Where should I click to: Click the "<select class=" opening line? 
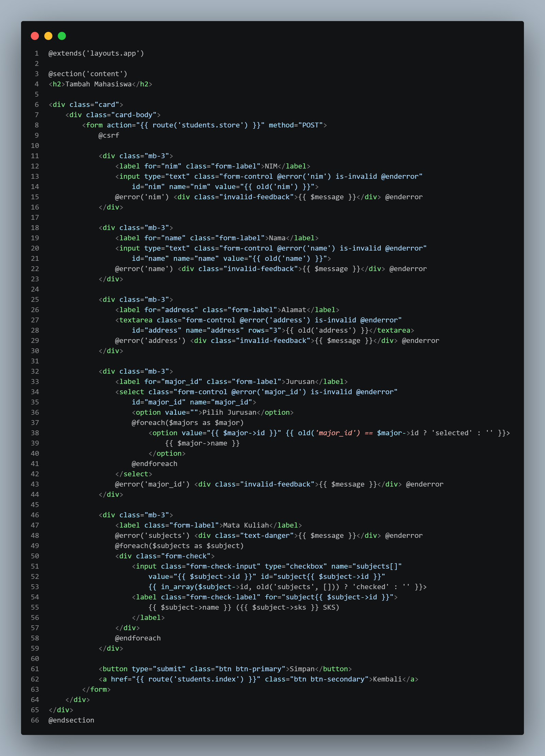[256, 392]
